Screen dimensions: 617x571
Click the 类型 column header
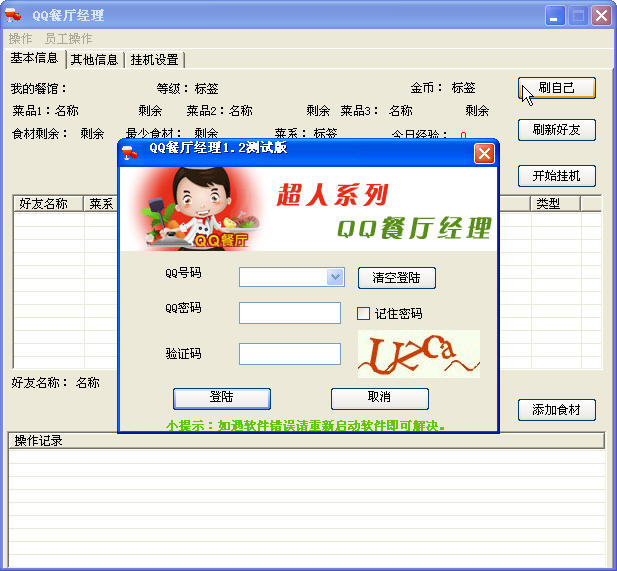(555, 204)
